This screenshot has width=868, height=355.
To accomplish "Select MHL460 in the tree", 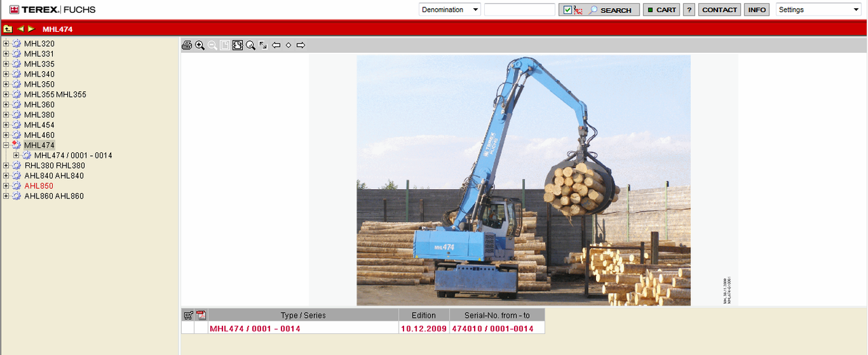I will (x=39, y=135).
